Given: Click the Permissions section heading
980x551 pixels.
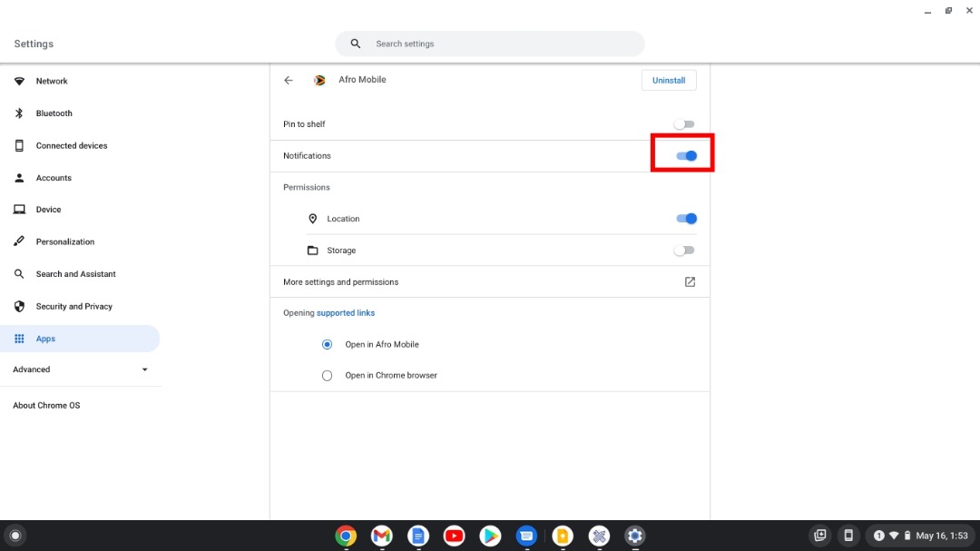Looking at the screenshot, I should 307,187.
